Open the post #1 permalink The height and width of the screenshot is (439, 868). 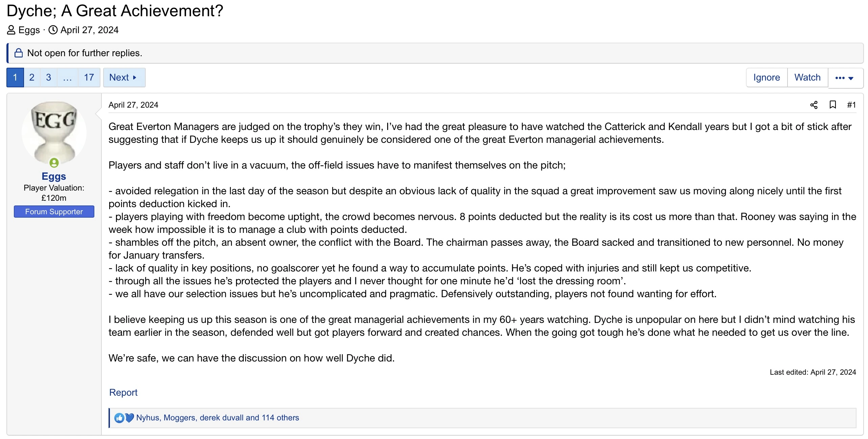[851, 105]
